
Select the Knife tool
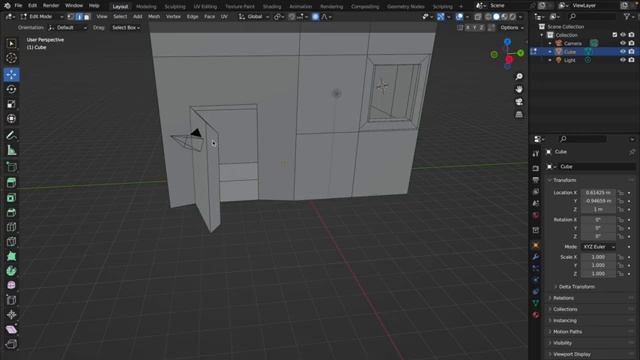[11, 242]
